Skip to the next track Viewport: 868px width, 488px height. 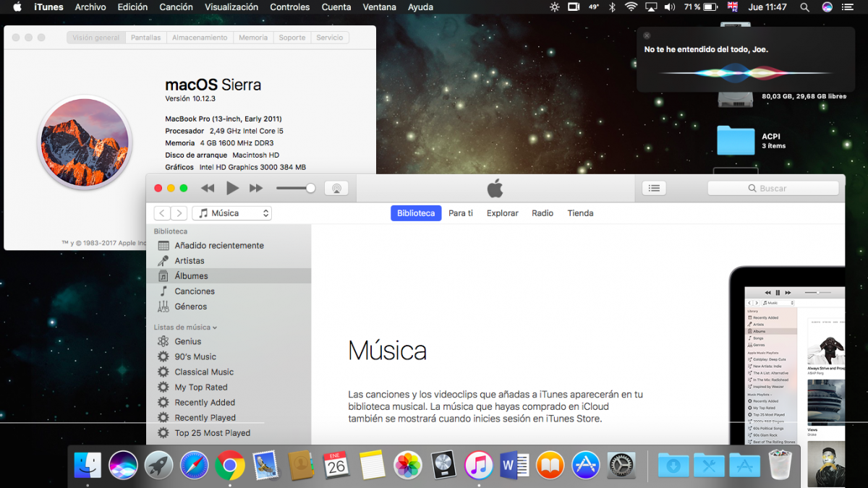(x=256, y=188)
